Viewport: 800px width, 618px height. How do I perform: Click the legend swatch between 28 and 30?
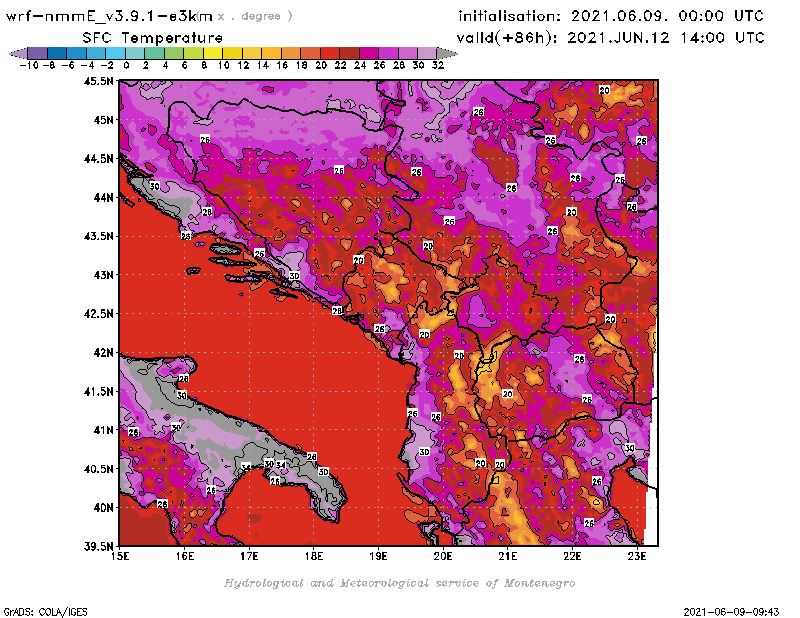click(408, 53)
